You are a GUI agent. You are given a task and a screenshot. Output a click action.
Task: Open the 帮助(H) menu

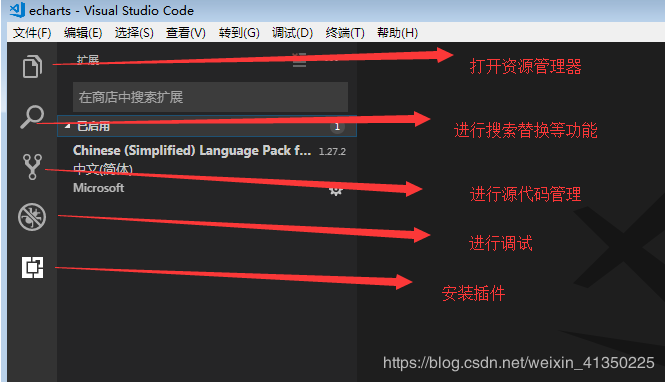pos(397,33)
